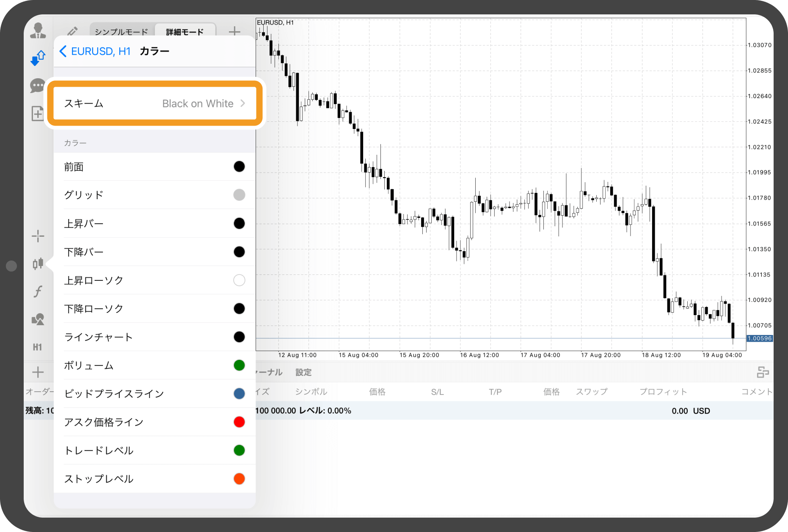Click the new chart document icon

(x=38, y=113)
